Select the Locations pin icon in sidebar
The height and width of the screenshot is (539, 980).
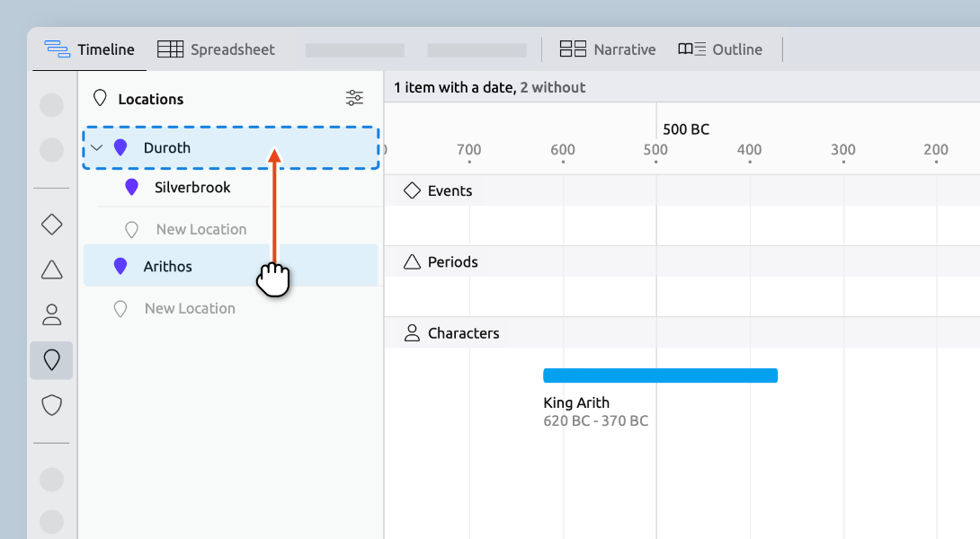(x=52, y=360)
